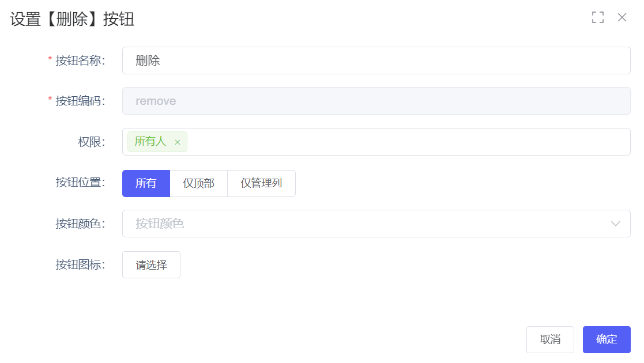Select 所有 for button position
The image size is (644, 363).
click(x=146, y=183)
